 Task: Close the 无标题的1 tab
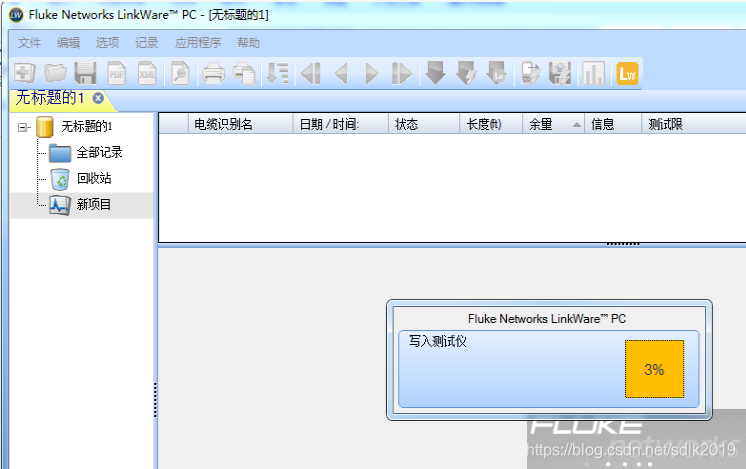pos(98,98)
